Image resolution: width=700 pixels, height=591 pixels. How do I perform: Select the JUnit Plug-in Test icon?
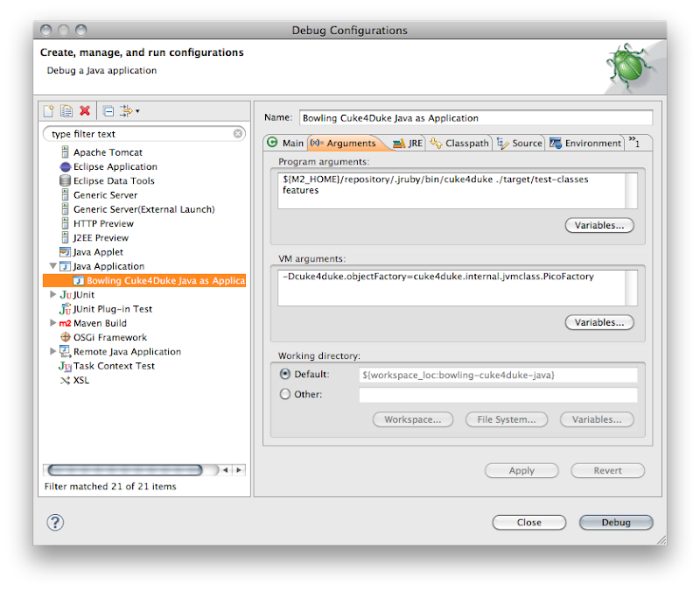[65, 309]
